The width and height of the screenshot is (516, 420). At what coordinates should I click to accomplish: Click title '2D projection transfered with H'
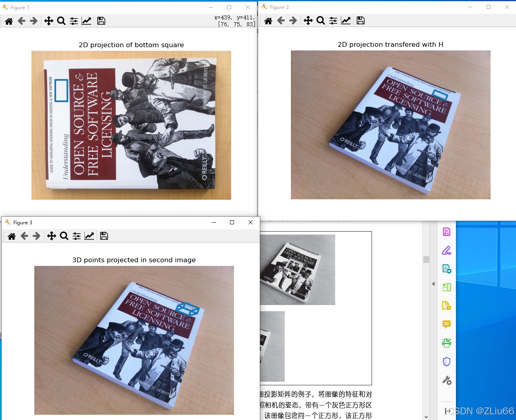click(391, 44)
